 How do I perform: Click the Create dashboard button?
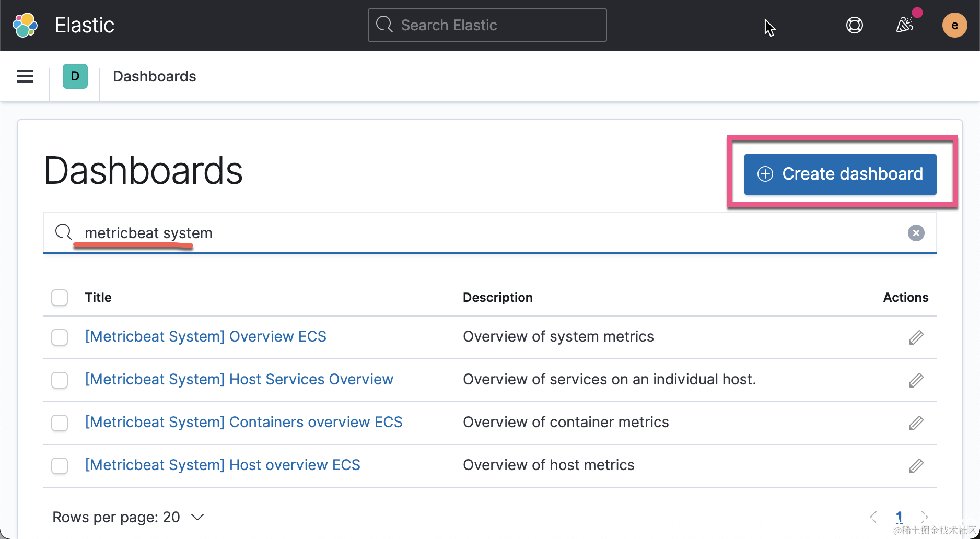(x=840, y=174)
